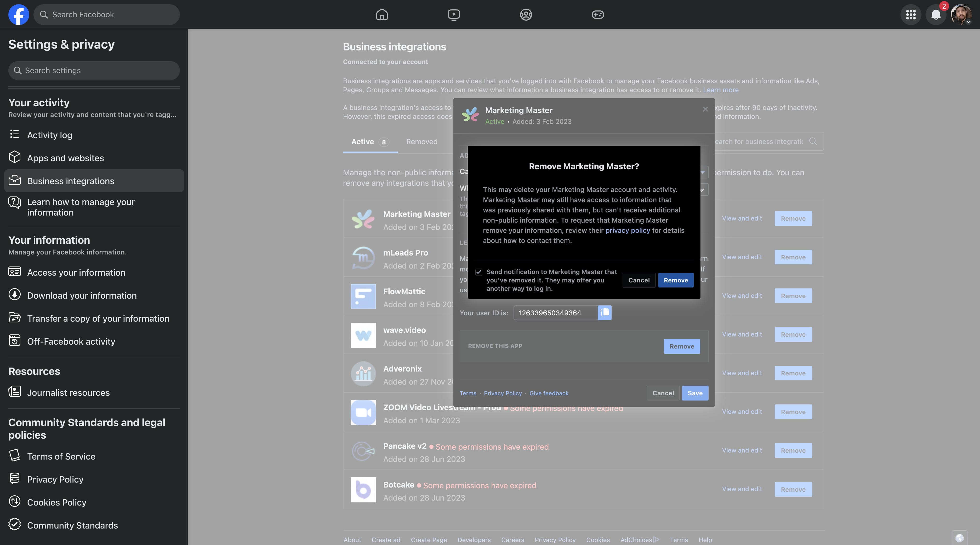Open the Video tab icon
This screenshot has width=980, height=545.
453,14
